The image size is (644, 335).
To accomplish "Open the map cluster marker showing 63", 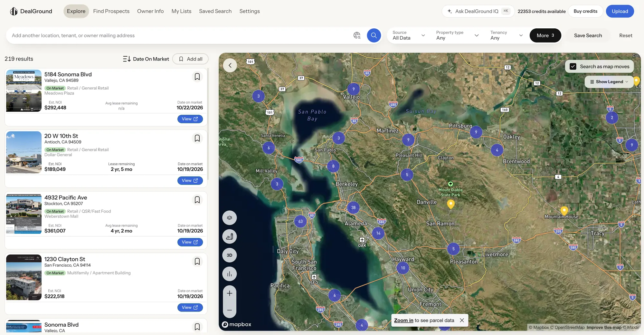I will 300,221.
